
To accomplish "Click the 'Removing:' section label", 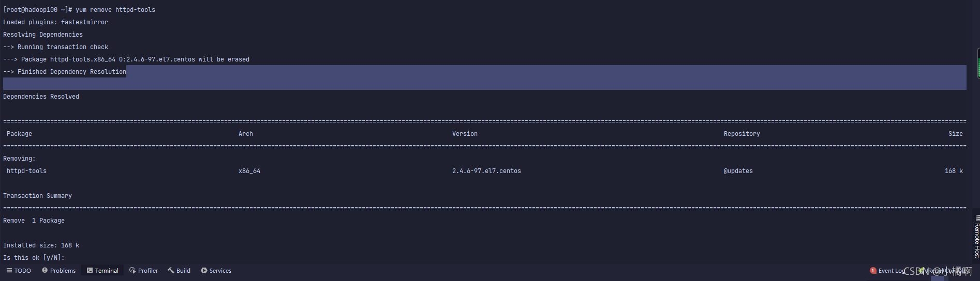I will click(x=19, y=159).
